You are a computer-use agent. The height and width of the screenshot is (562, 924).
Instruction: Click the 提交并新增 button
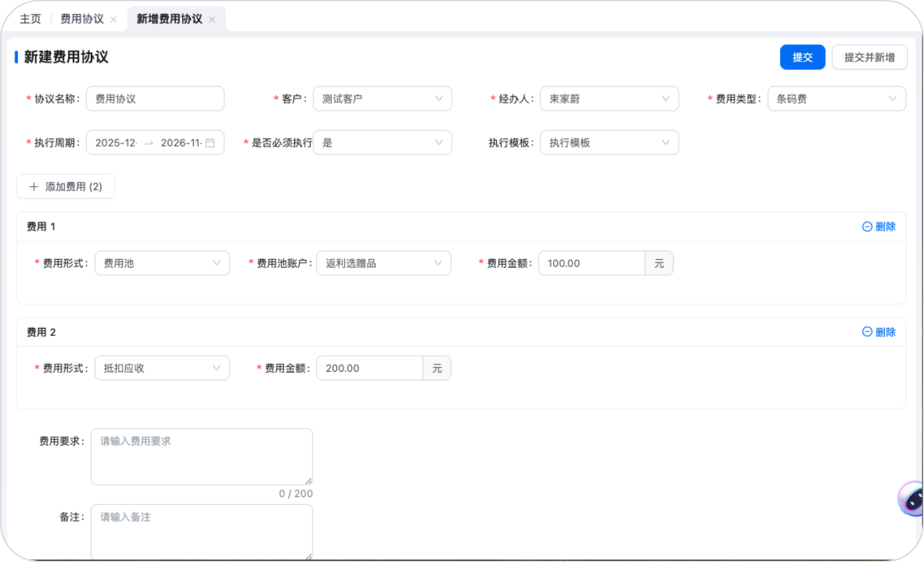pos(870,57)
